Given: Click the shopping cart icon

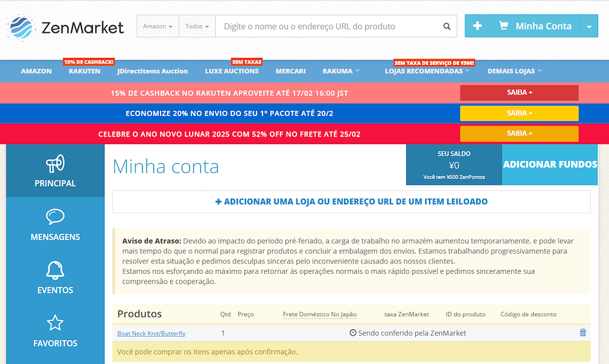Looking at the screenshot, I should click(x=504, y=26).
